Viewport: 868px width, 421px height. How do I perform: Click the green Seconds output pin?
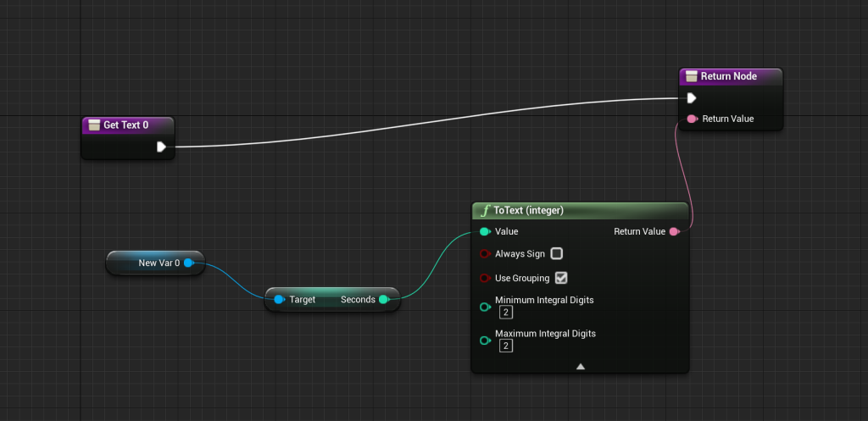click(383, 299)
